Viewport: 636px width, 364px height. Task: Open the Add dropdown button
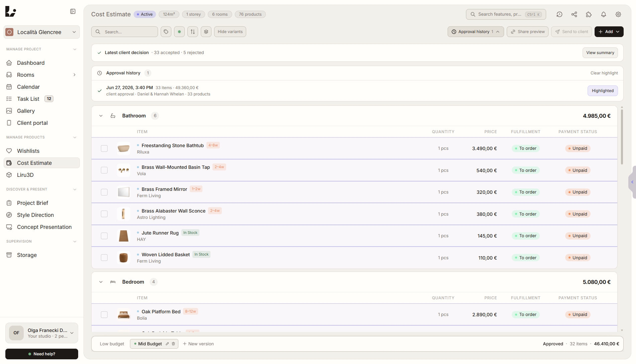(x=609, y=32)
